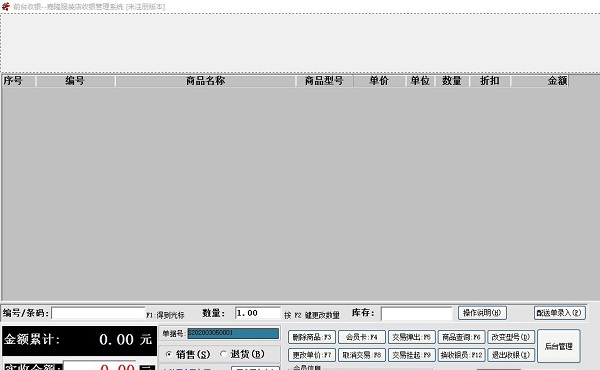Open 配送单录入(P) delivery entry
This screenshot has height=370, width=600.
tap(559, 313)
